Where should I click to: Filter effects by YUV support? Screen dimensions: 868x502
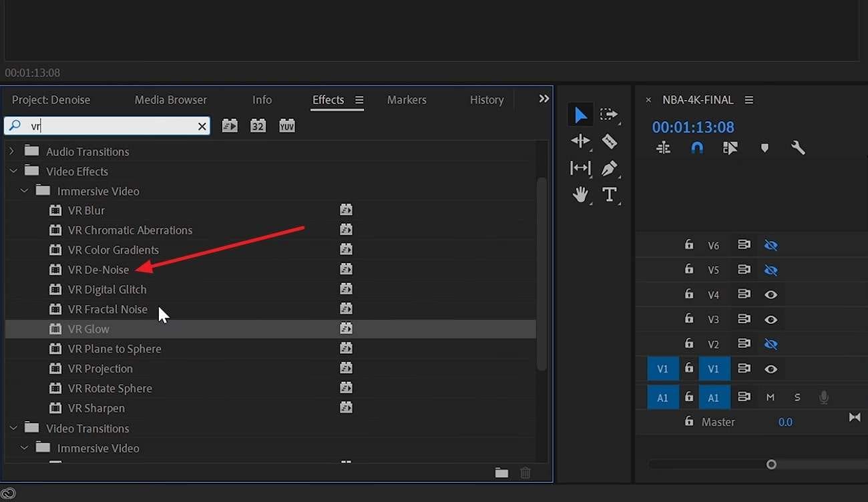tap(286, 125)
